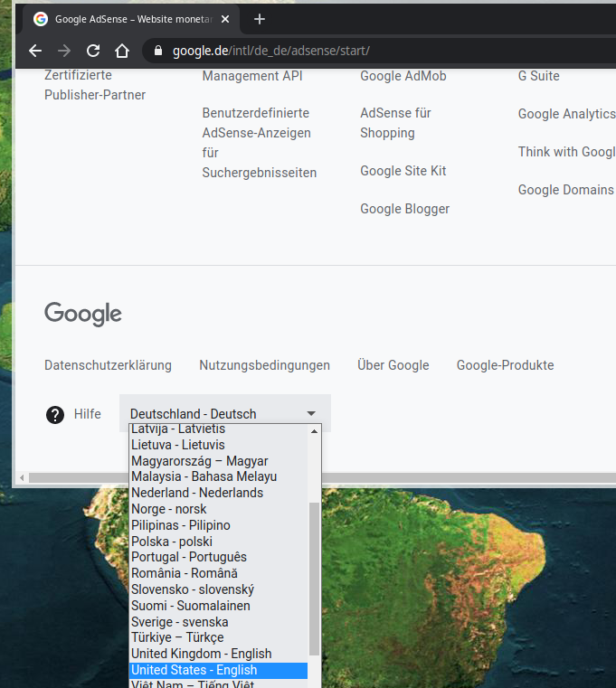Pick Türkiye – Türkçe language

(x=219, y=637)
